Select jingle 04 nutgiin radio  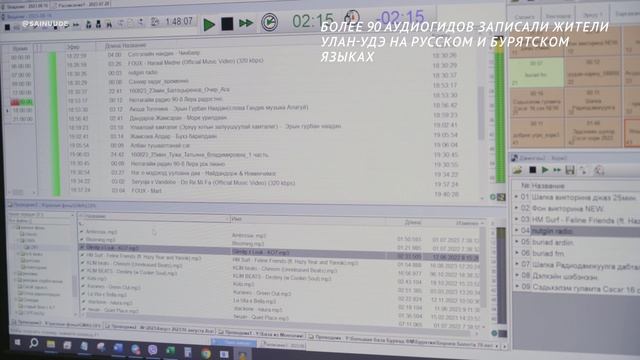(576, 231)
